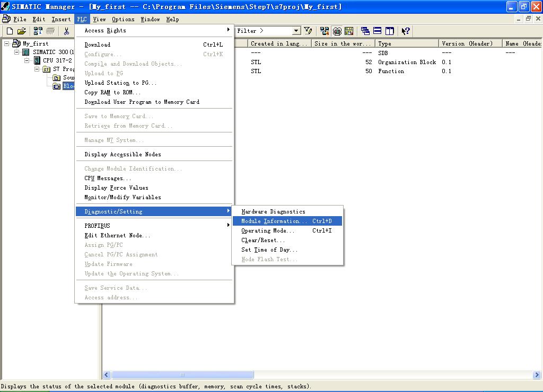The height and width of the screenshot is (392, 543).
Task: Click the CPU 317-2 module icon
Action: (x=37, y=60)
